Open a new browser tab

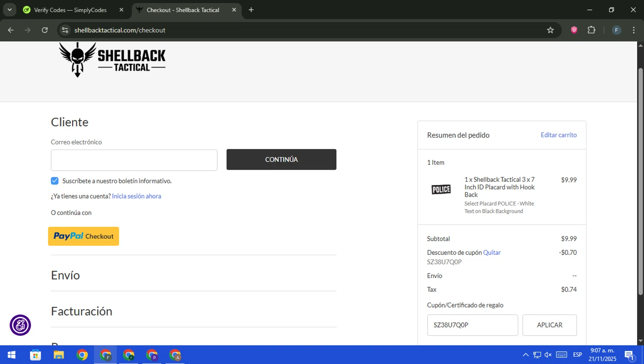(251, 10)
